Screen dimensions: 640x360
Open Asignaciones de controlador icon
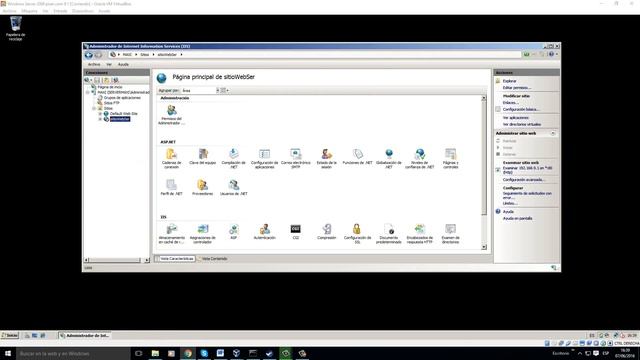202,234
